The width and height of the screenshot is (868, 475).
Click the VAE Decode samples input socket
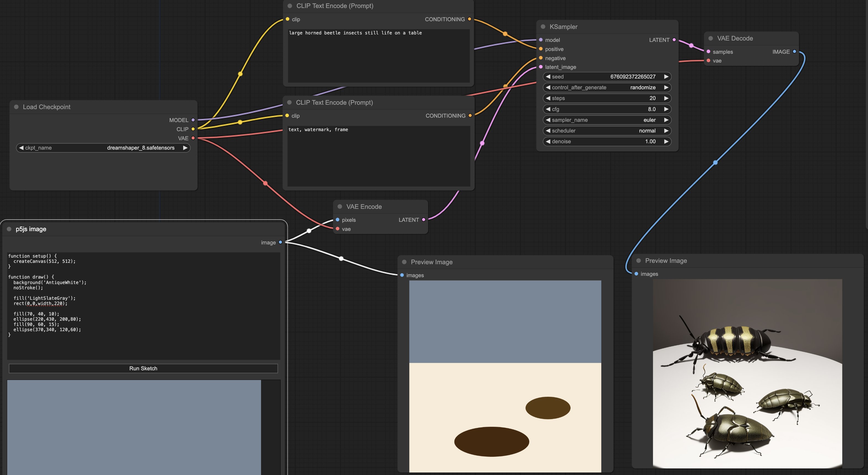coord(708,52)
